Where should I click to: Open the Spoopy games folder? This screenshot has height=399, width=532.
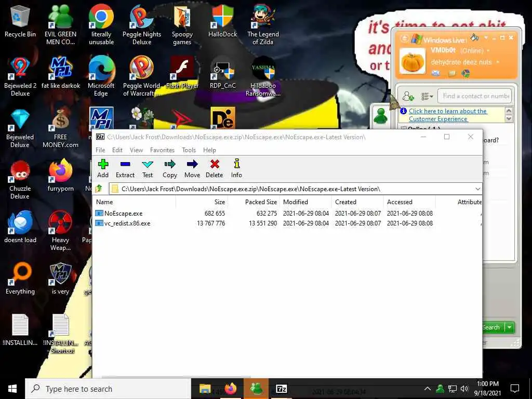[x=182, y=24]
